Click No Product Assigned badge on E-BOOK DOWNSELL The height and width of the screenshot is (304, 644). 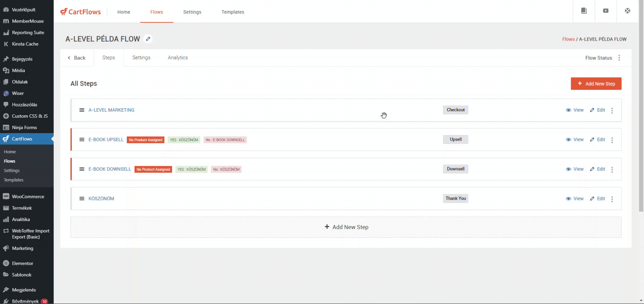[153, 169]
